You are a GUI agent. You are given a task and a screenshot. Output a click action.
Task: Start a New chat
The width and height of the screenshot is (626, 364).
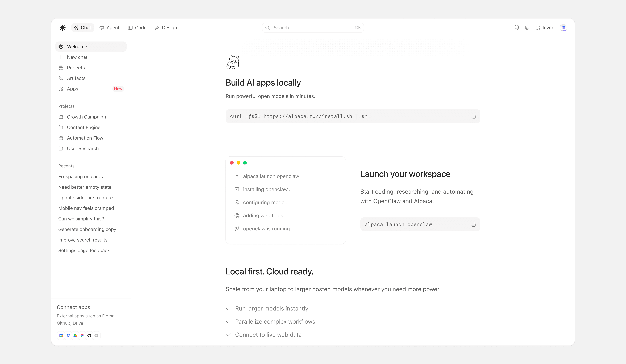91,57
